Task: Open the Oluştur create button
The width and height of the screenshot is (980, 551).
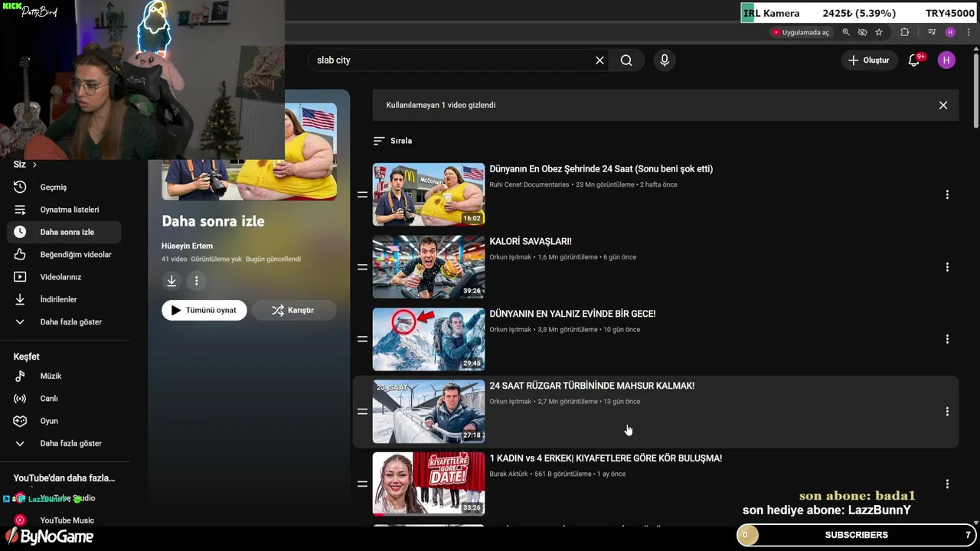Action: point(869,60)
